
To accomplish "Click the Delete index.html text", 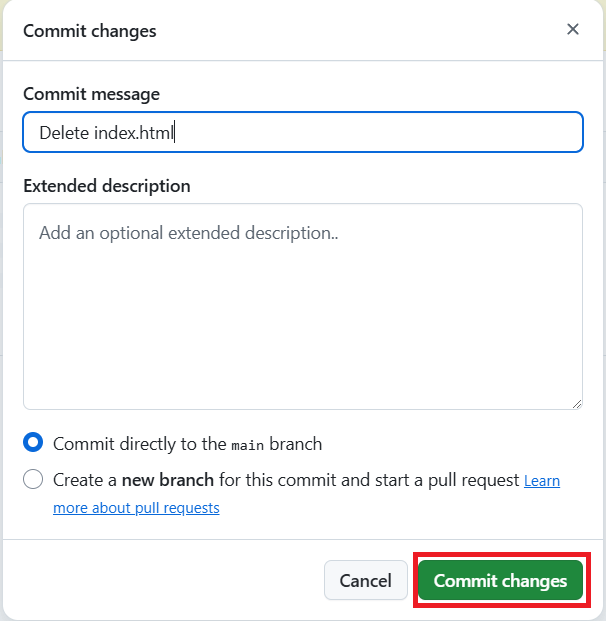I will 107,132.
